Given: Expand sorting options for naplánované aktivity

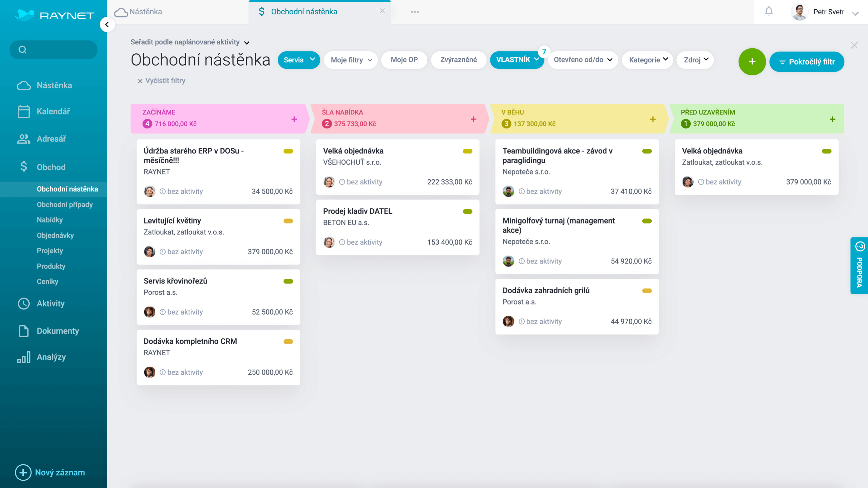Looking at the screenshot, I should pos(190,42).
